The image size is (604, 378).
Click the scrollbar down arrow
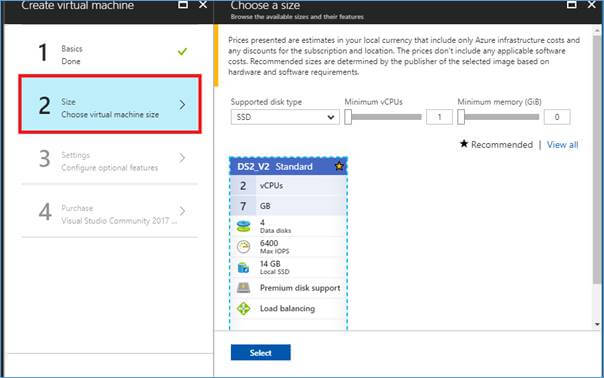(x=597, y=324)
